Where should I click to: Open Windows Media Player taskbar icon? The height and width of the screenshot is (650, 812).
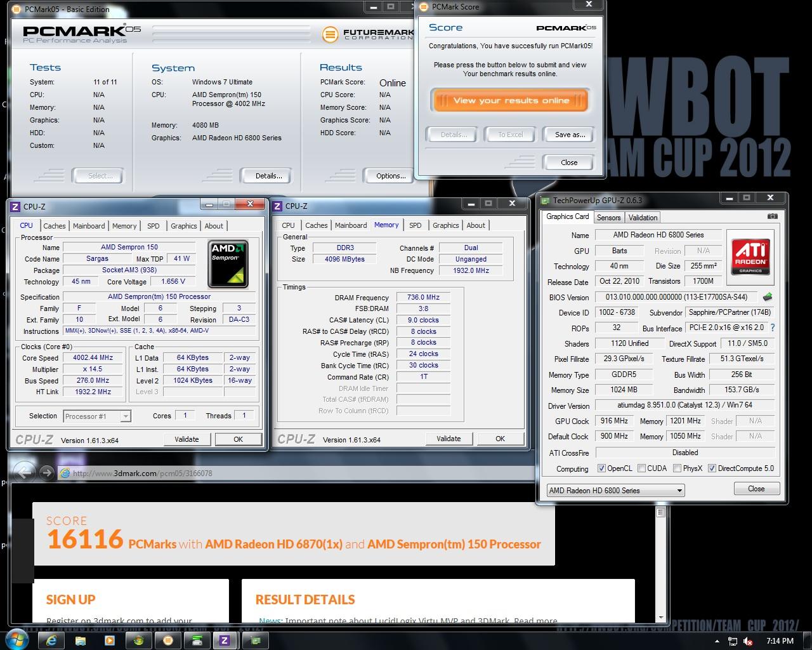[109, 640]
